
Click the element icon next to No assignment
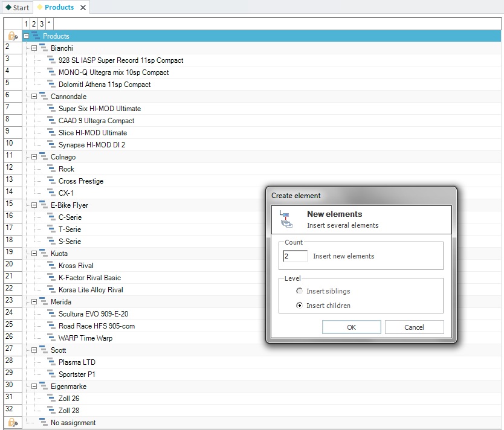click(44, 422)
